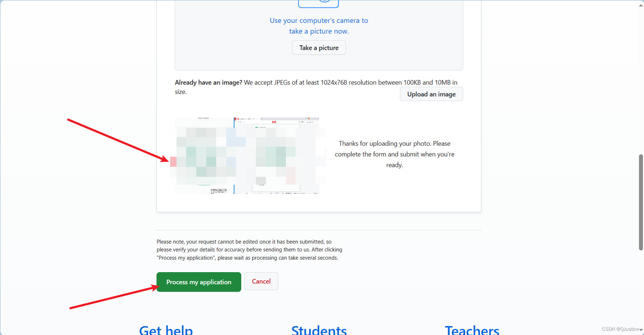Submit via 'Process my application'
Screen dimensions: 644x335
(199, 282)
